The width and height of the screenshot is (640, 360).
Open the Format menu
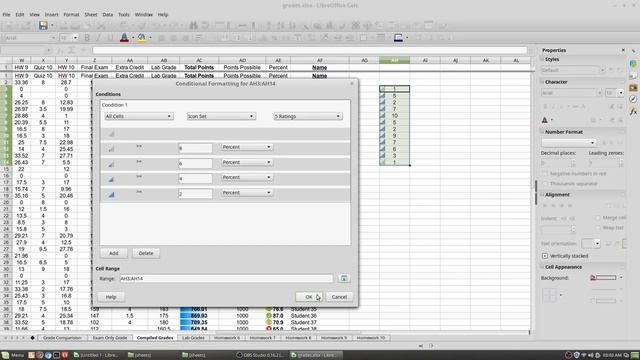pos(71,14)
